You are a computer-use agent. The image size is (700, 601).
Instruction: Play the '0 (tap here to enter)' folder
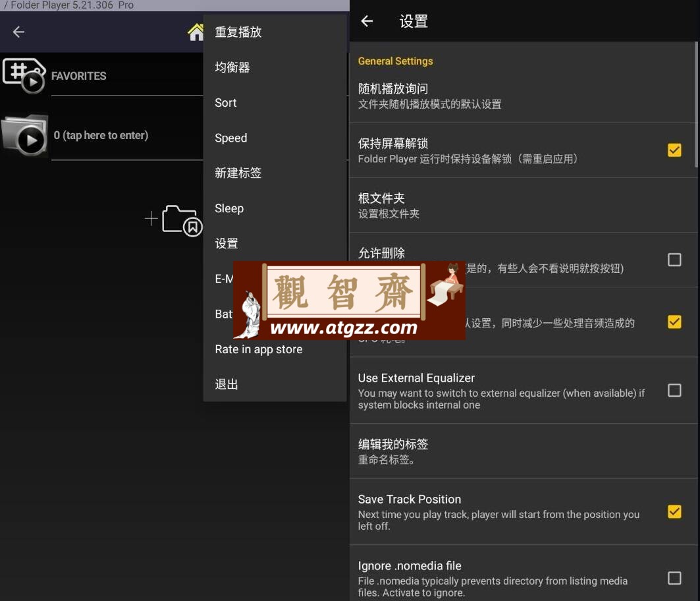click(x=25, y=136)
